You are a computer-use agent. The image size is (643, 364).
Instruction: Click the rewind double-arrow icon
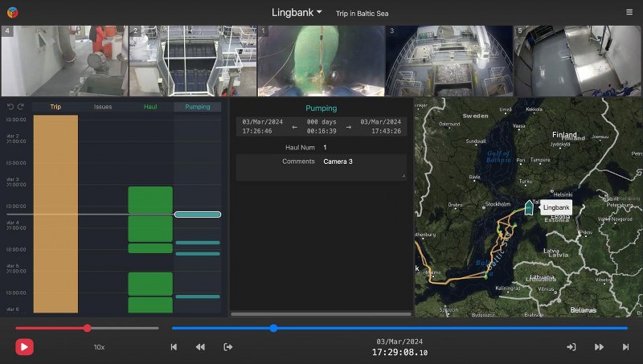200,347
